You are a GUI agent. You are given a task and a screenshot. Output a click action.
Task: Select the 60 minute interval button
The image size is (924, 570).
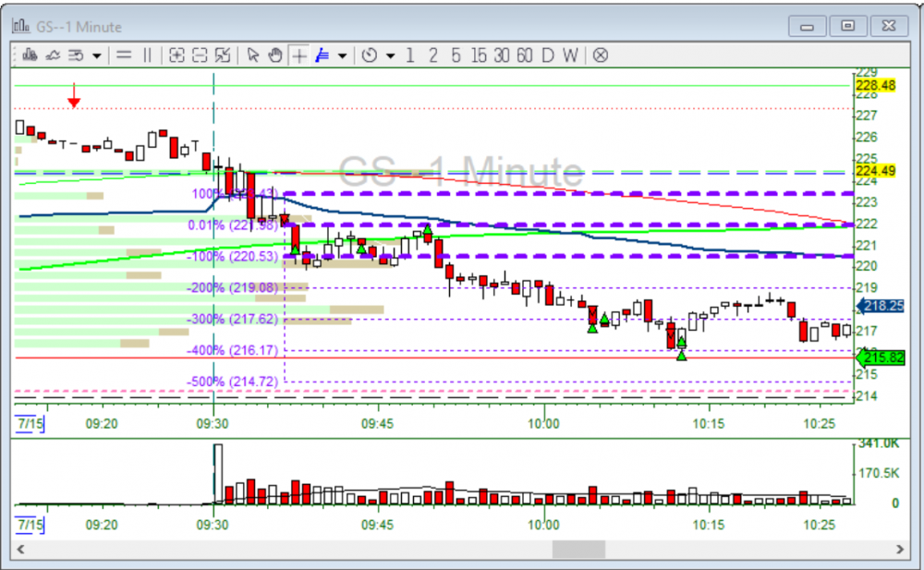point(524,55)
